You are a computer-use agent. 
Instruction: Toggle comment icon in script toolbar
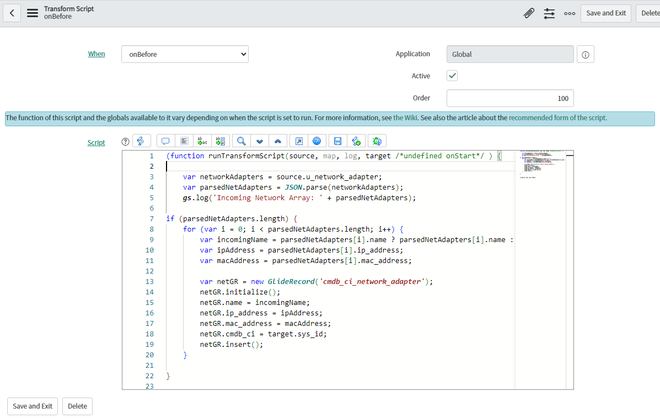click(x=165, y=142)
